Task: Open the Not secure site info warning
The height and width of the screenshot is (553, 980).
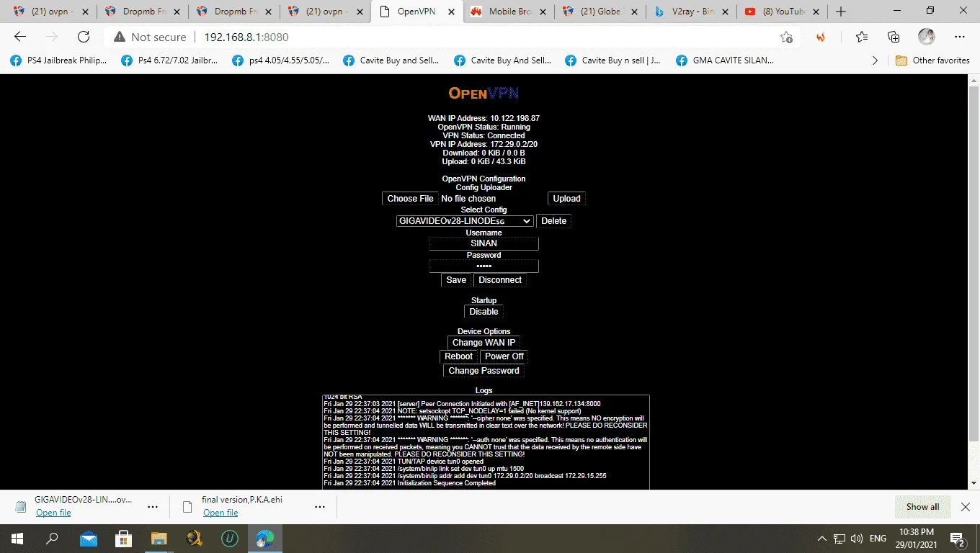Action: tap(150, 37)
